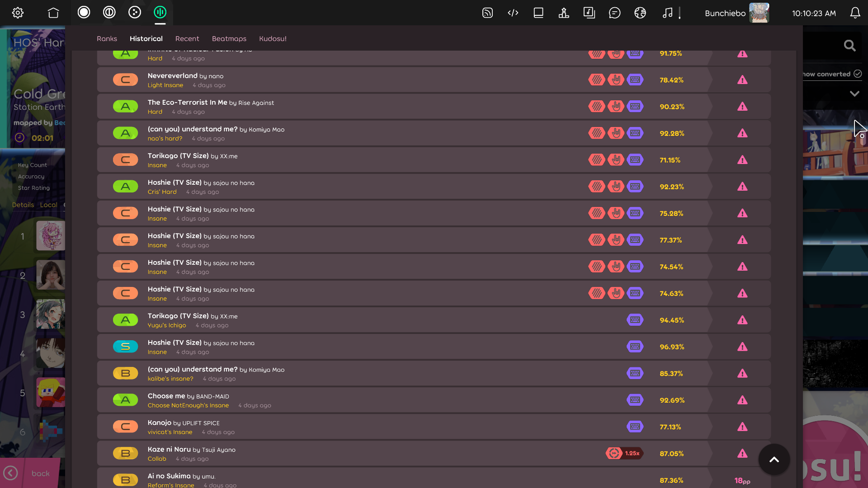Open Nevereverland by nano beatmap link
The image size is (868, 488).
point(185,75)
